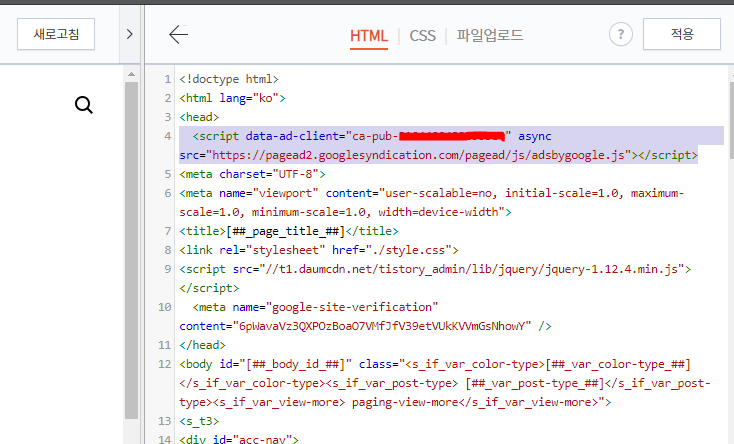Click the <head> tag on line 3
The width and height of the screenshot is (734, 444).
point(199,117)
